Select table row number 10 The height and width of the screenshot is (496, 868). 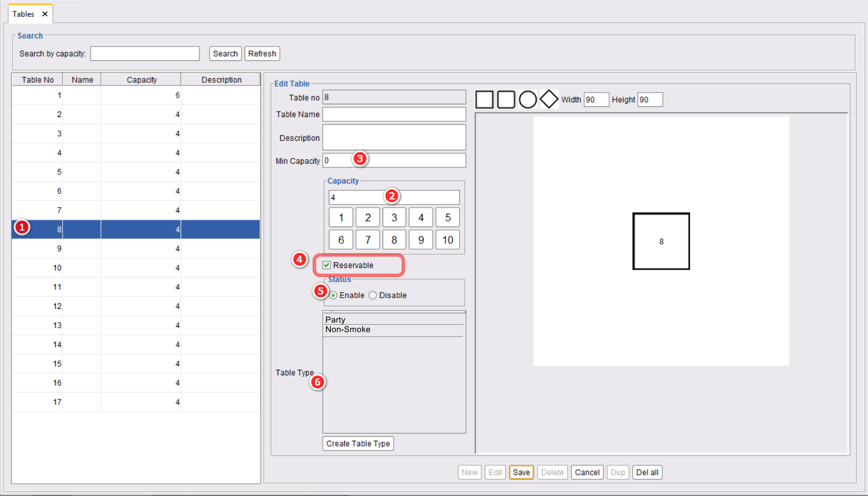point(136,268)
